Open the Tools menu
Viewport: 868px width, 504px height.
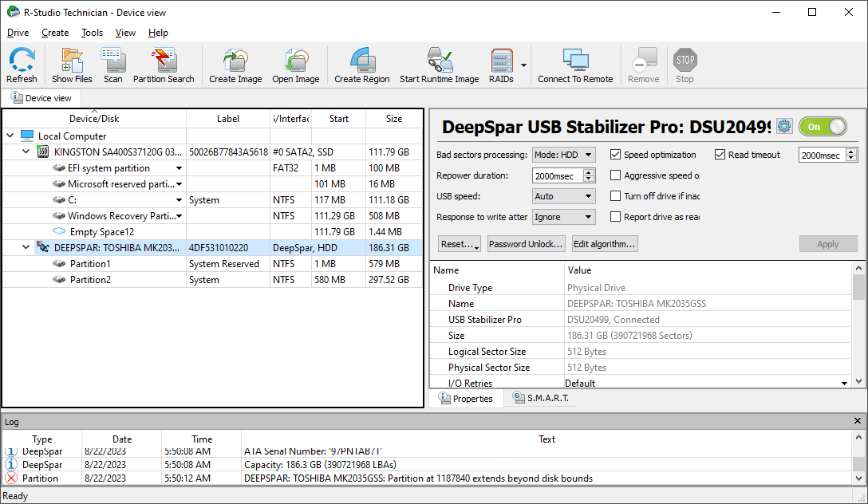[x=92, y=33]
